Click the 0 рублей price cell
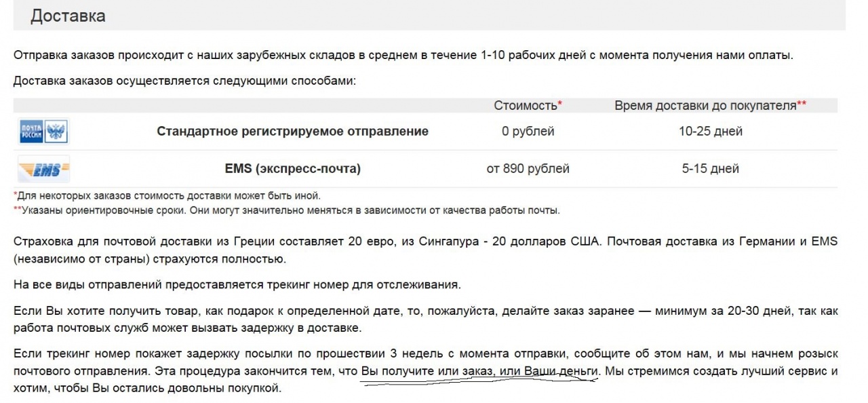 tap(528, 132)
